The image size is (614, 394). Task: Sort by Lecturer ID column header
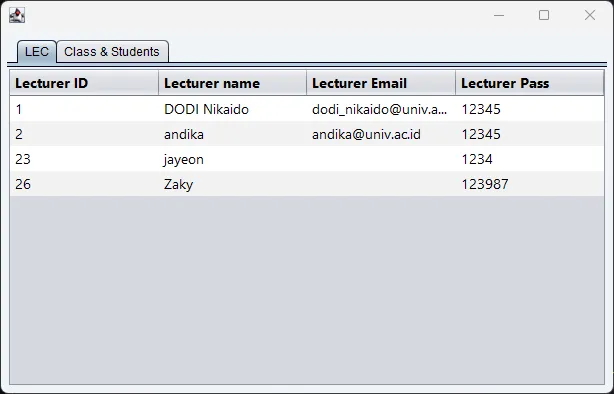(x=84, y=83)
